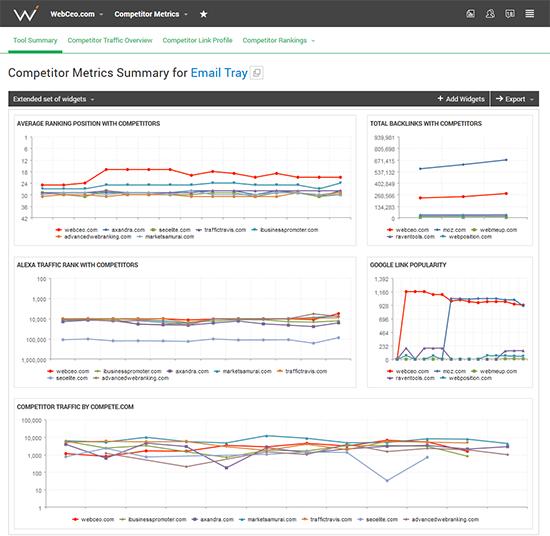This screenshot has width=550, height=536.
Task: Toggle advancedwebranking.com in Compete.com traffic legend
Action: click(441, 520)
